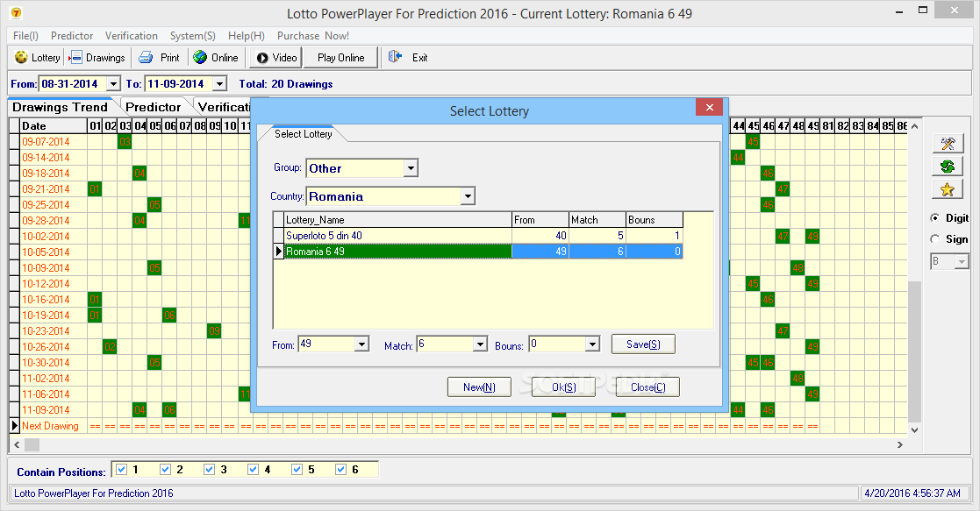Viewport: 980px width, 511px height.
Task: Click the Date column header
Action: [x=54, y=125]
